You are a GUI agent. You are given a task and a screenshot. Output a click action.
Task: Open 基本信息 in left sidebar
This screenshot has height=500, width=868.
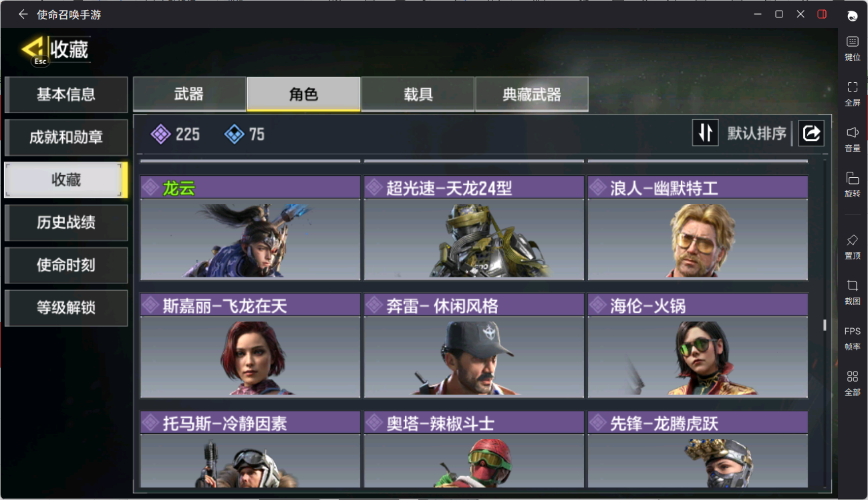click(66, 95)
